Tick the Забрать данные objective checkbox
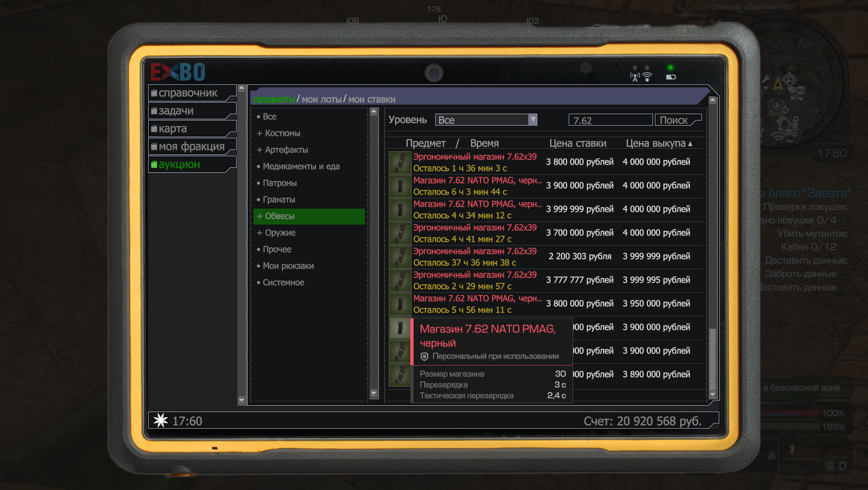Image resolution: width=868 pixels, height=490 pixels. (846, 274)
